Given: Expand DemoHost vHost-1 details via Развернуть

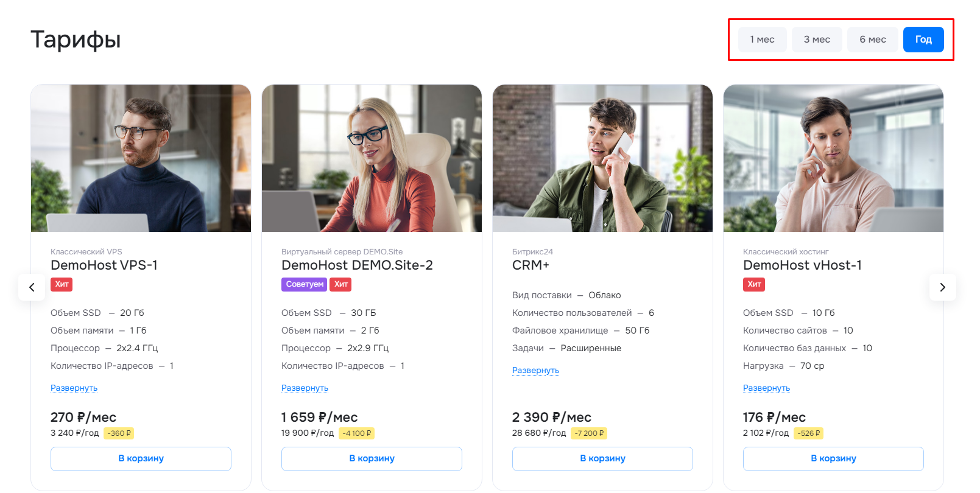Looking at the screenshot, I should click(766, 388).
